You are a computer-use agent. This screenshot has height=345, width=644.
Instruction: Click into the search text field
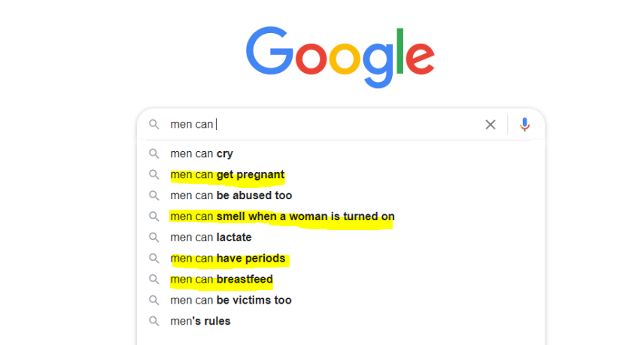tap(324, 124)
